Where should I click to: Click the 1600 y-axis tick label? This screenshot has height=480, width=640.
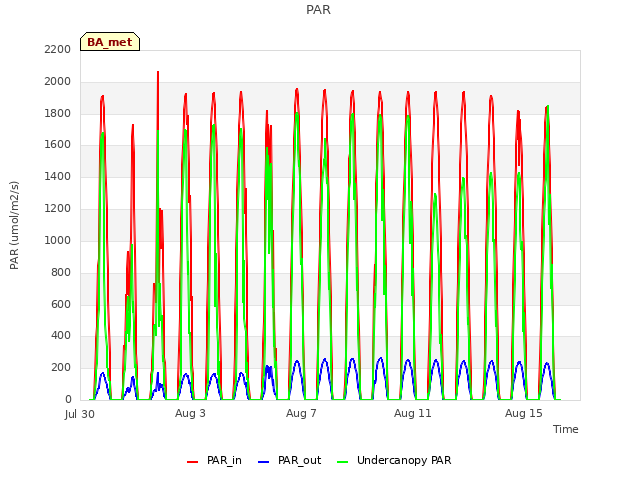[58, 144]
